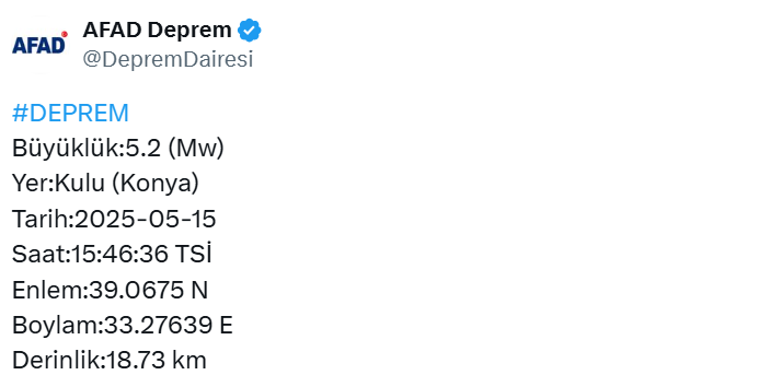Click the depth value 18.73
Image resolution: width=770 pixels, height=375 pixels.
(136, 361)
